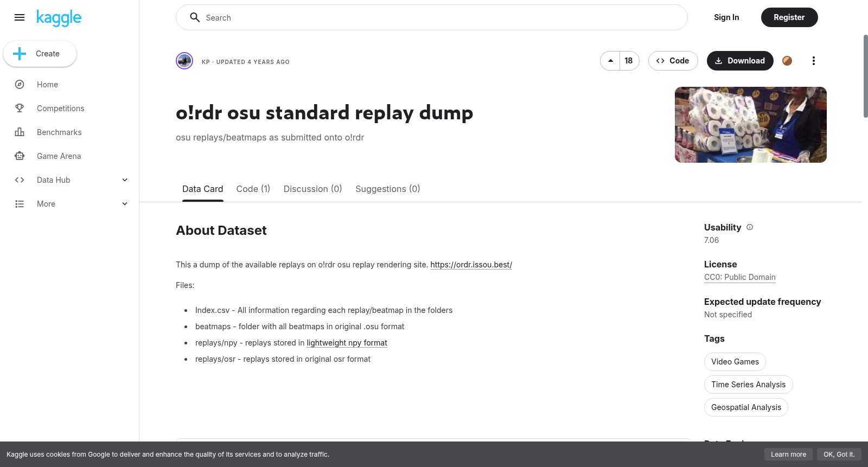
Task: Click the Game Arena robot icon
Action: [x=20, y=156]
